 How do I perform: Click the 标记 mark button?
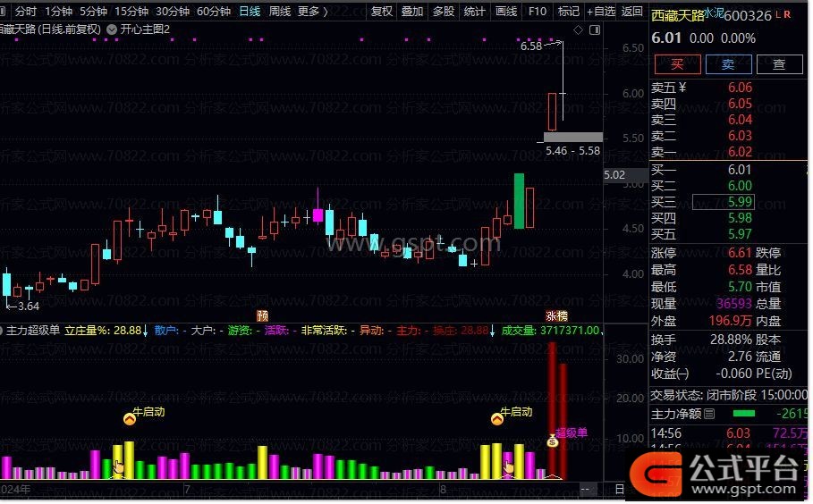(x=568, y=11)
